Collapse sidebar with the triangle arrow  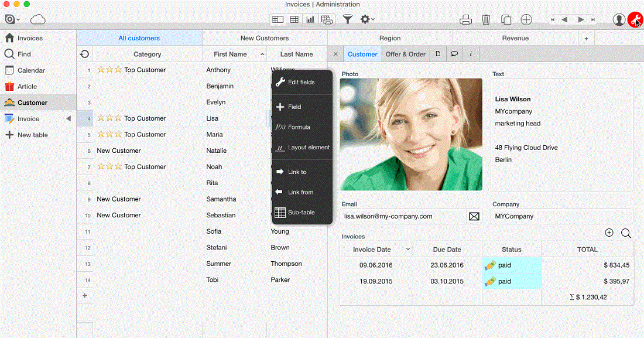(68, 118)
